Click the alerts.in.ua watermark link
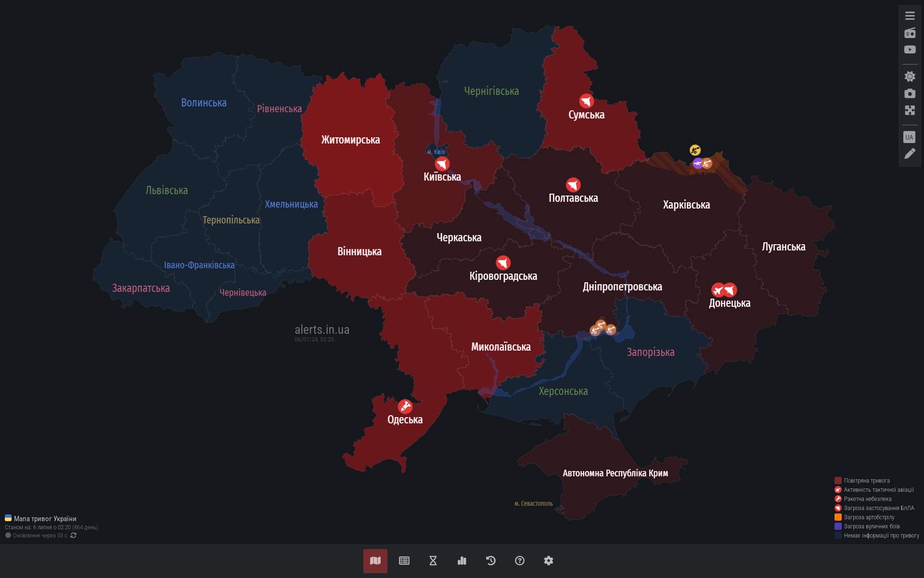 pyautogui.click(x=322, y=330)
